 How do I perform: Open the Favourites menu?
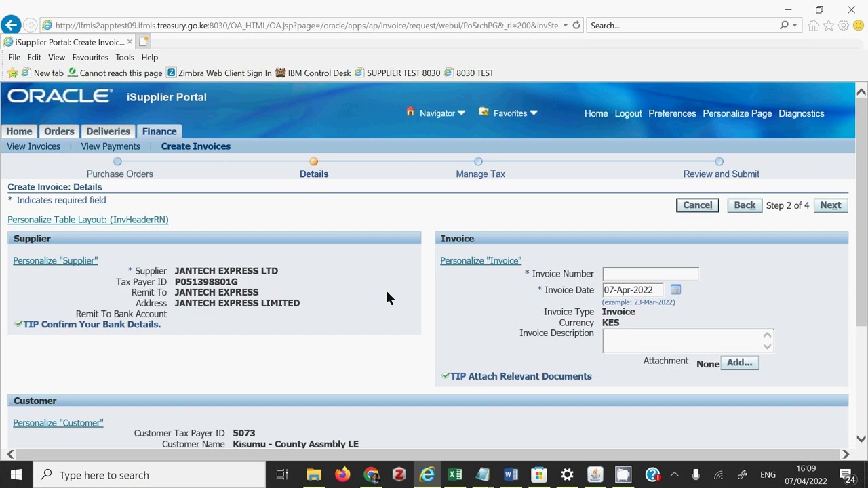pyautogui.click(x=90, y=57)
